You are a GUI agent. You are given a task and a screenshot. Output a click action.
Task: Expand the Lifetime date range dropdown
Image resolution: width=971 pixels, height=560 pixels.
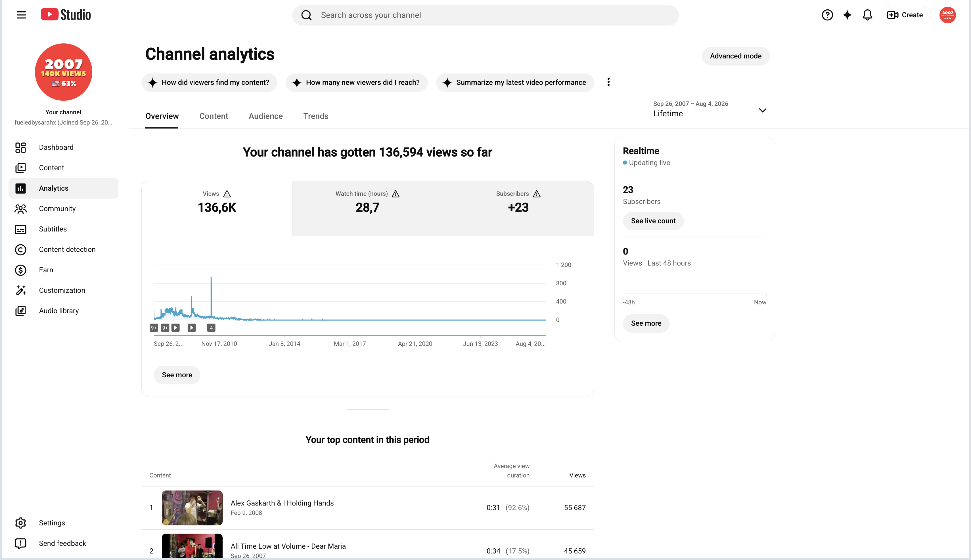[x=710, y=109]
